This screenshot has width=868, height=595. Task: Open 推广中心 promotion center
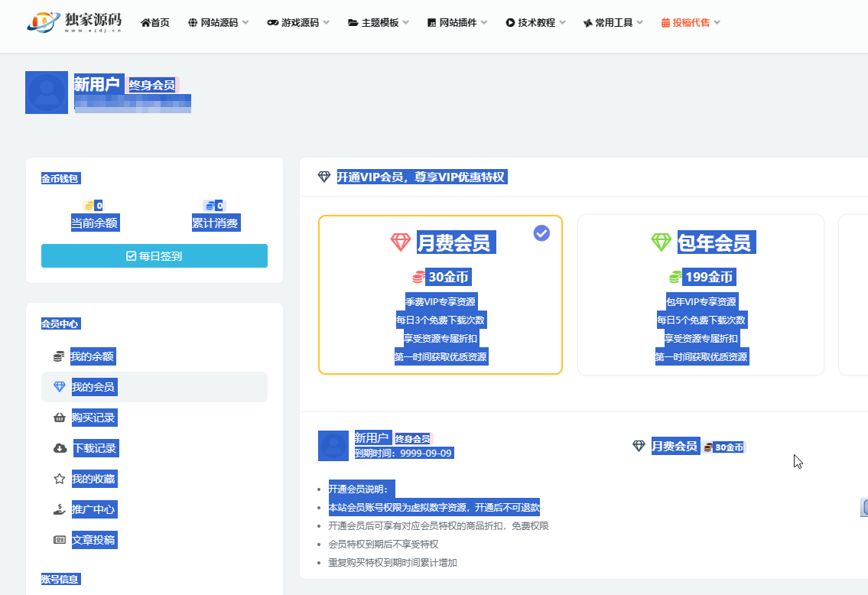[93, 509]
